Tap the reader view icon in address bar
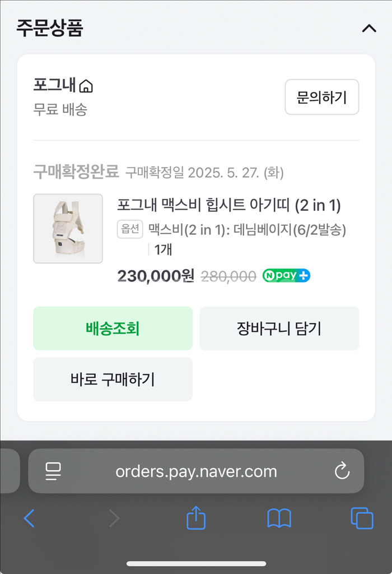This screenshot has height=574, width=392. [53, 471]
